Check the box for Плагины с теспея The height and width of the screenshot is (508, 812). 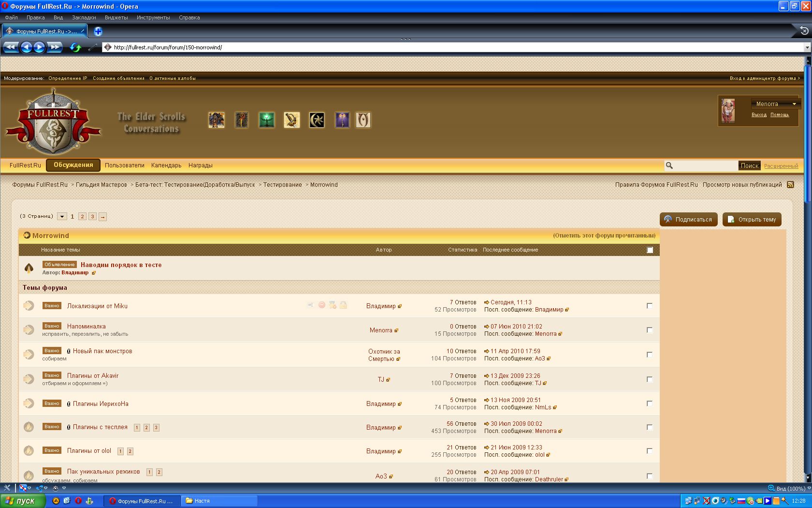tap(650, 427)
